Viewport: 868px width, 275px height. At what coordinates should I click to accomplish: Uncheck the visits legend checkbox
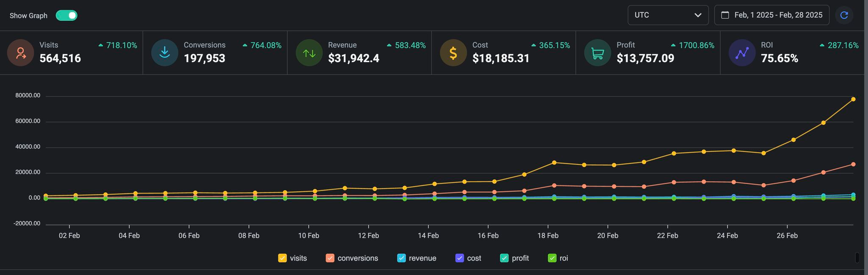[x=282, y=258]
